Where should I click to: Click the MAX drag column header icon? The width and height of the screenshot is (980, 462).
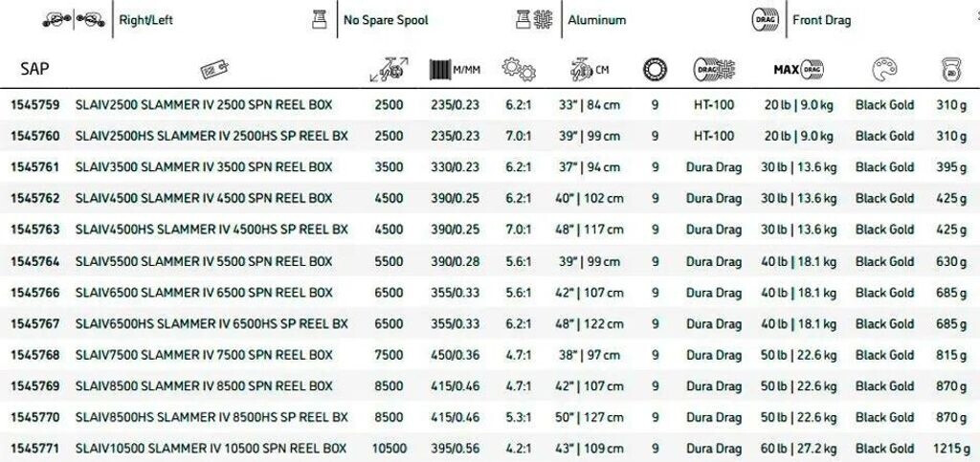click(x=799, y=69)
